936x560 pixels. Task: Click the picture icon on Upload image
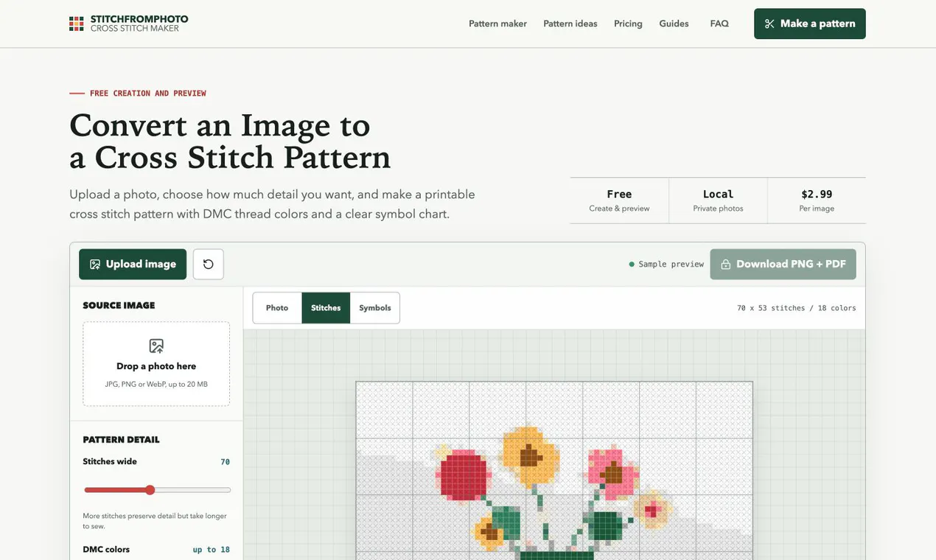(x=95, y=264)
